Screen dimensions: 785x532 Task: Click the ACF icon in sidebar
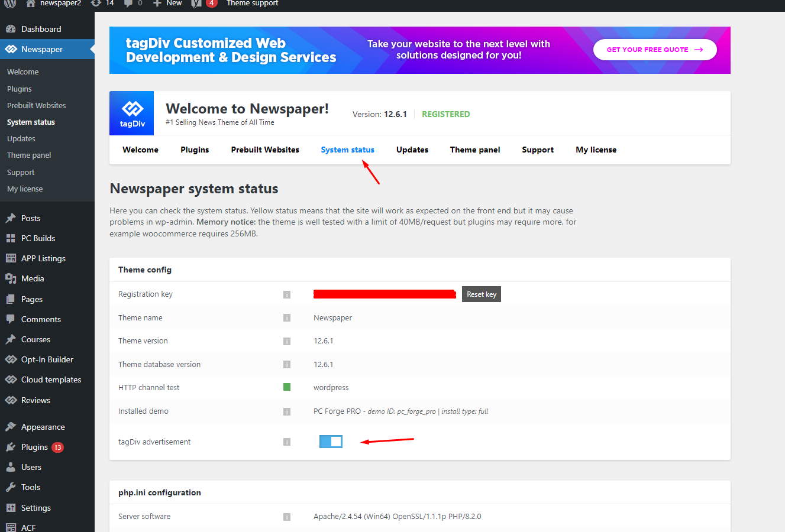coord(11,527)
